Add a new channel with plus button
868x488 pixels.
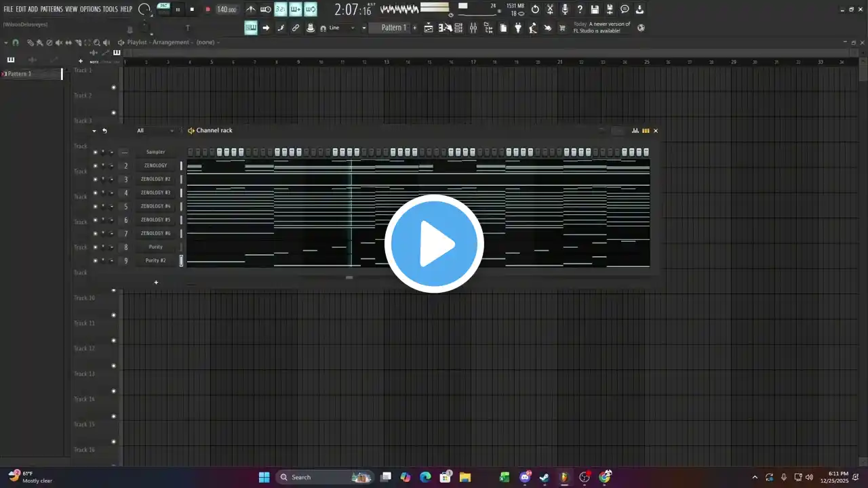pyautogui.click(x=156, y=282)
